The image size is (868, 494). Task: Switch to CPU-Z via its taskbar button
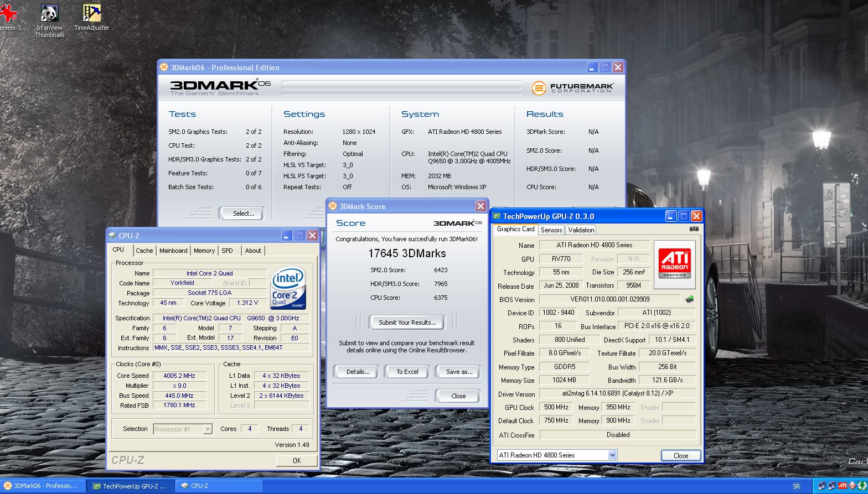[x=220, y=486]
